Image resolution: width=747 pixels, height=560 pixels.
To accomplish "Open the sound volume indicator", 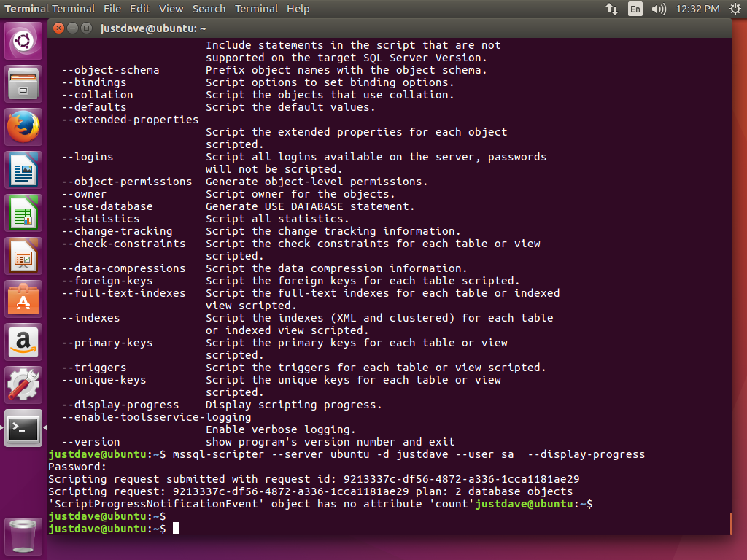I will [659, 9].
